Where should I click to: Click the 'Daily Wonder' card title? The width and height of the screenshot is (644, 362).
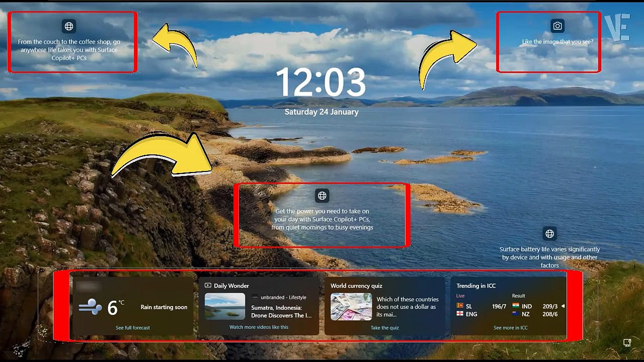(231, 286)
